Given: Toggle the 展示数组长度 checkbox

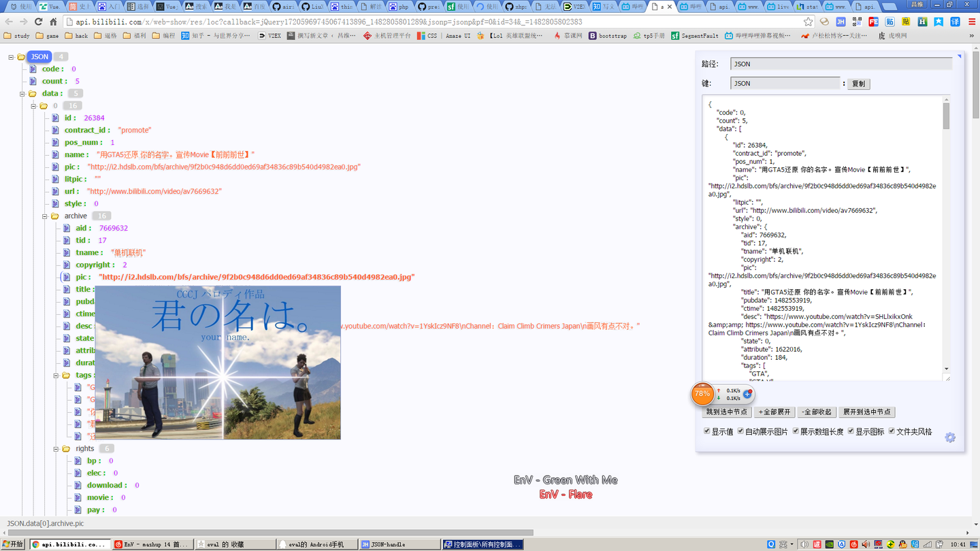Looking at the screenshot, I should coord(796,431).
